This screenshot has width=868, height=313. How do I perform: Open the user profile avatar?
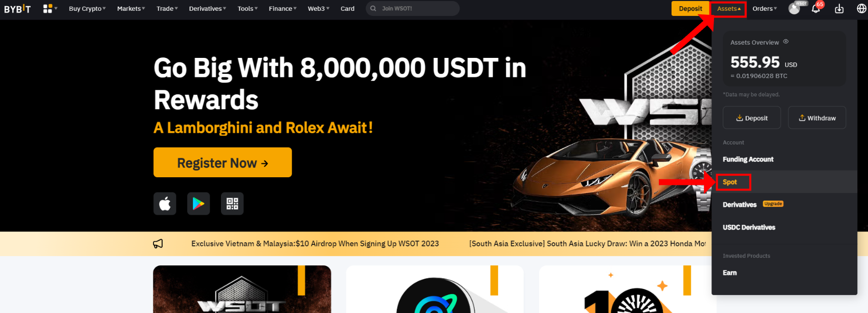[794, 9]
